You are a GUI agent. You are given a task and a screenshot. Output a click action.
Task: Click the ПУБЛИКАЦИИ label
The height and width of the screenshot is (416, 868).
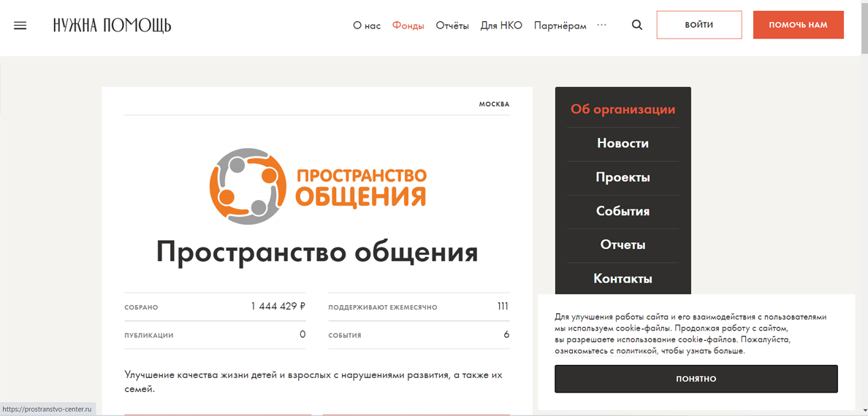click(x=149, y=335)
